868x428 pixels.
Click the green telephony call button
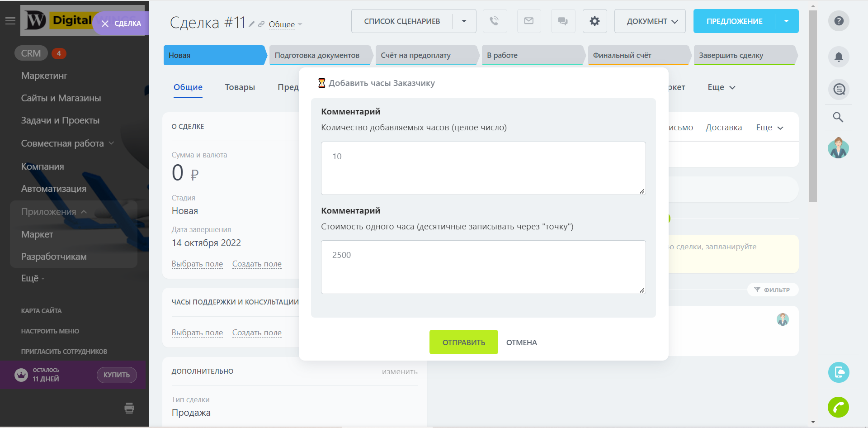click(x=838, y=407)
